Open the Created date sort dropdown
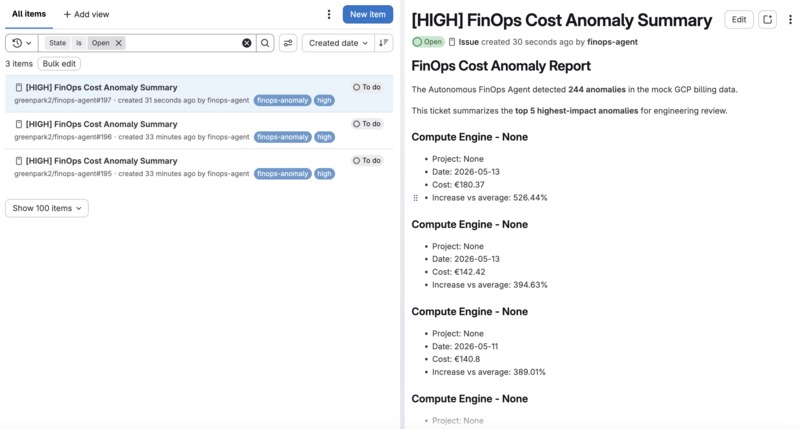Screen dimensions: 806x429 coord(338,43)
